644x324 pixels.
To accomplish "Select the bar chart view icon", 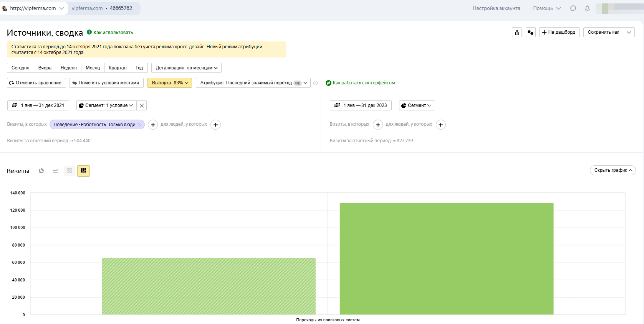I will pyautogui.click(x=83, y=171).
